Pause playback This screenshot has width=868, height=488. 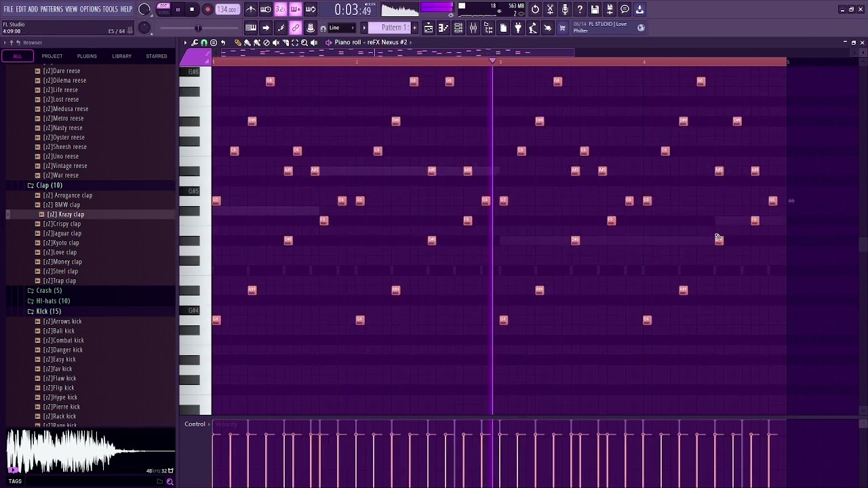[x=178, y=9]
